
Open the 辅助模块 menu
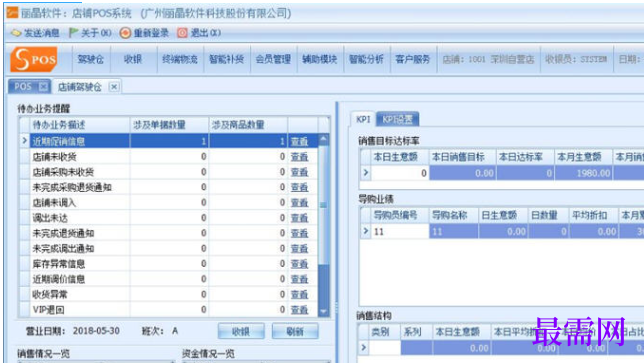pos(320,60)
